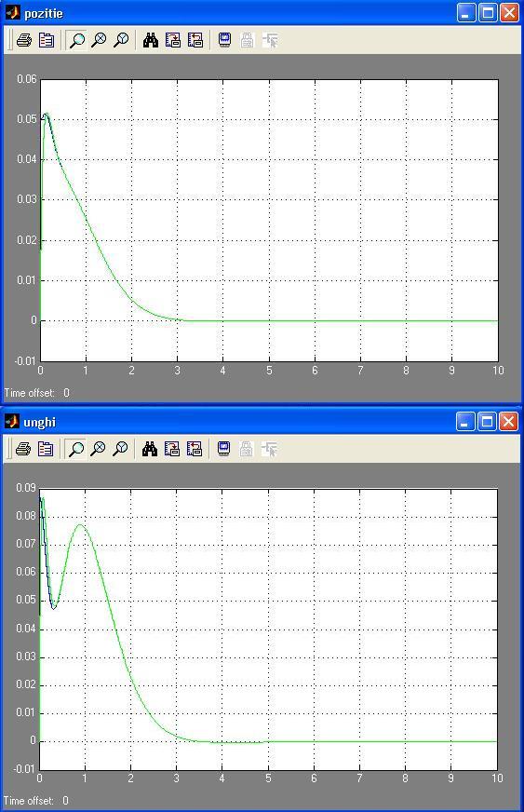Toggle the Zoom tool in the unghi toolbar
Screen dimensions: 524x812
tap(76, 449)
